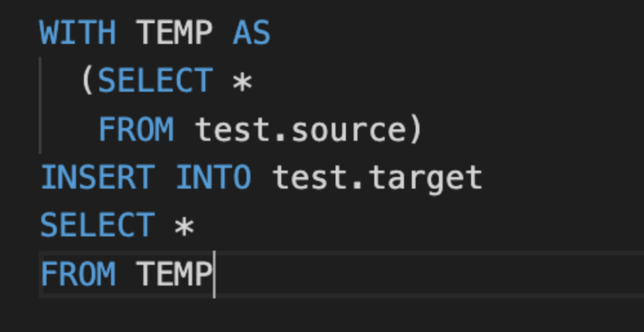Image resolution: width=644 pixels, height=332 pixels.
Task: Click the opening parenthesis before SELECT
Action: coord(87,81)
